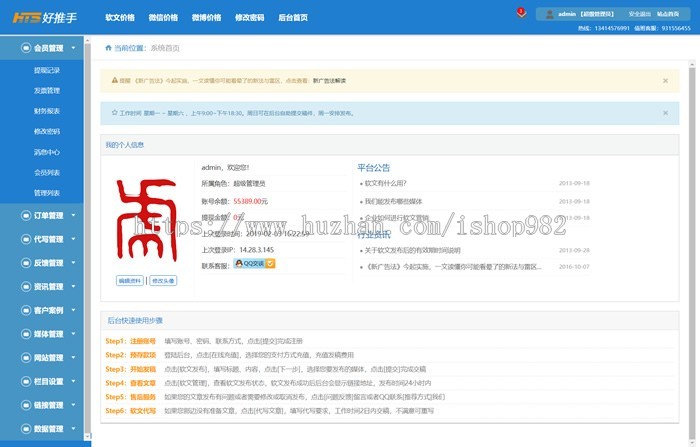The image size is (700, 447).
Task: Click the 资讯管理 circle icon
Action: 26,287
